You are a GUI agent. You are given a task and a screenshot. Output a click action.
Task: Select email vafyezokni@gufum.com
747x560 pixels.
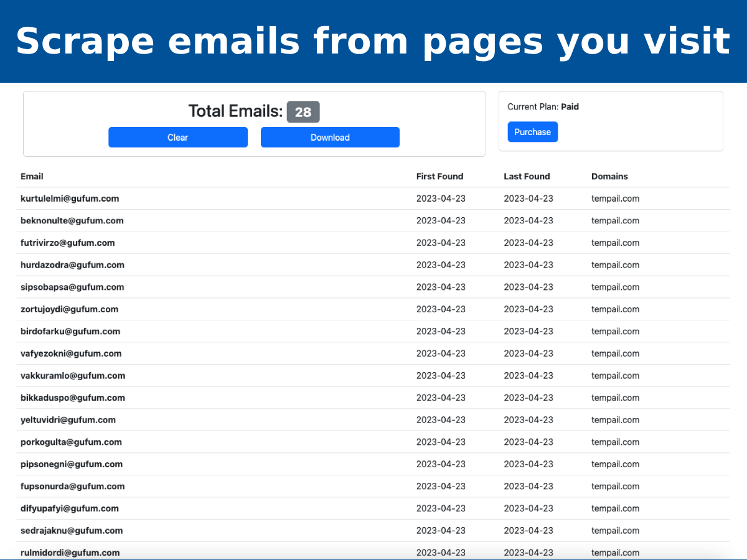coord(71,353)
